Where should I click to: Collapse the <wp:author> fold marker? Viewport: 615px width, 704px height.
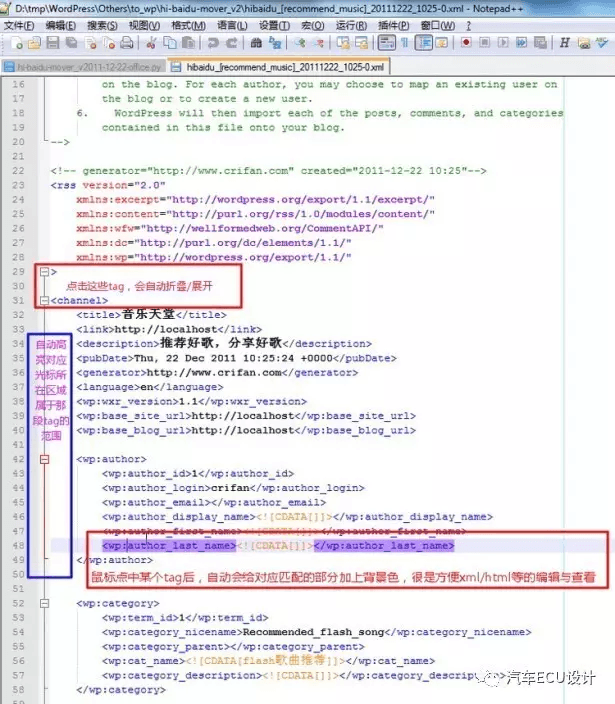coord(44,459)
